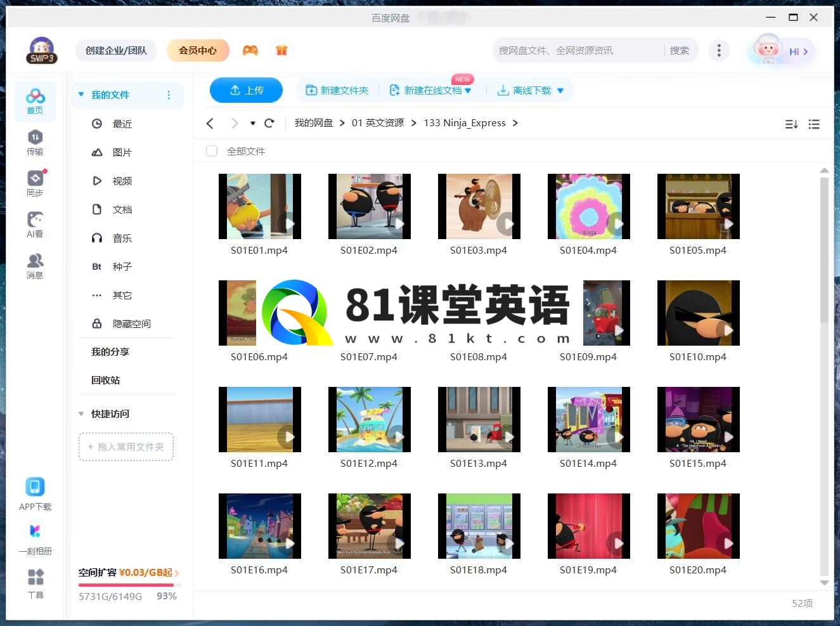Click the game controller icon in header
The height and width of the screenshot is (626, 840).
tap(250, 50)
